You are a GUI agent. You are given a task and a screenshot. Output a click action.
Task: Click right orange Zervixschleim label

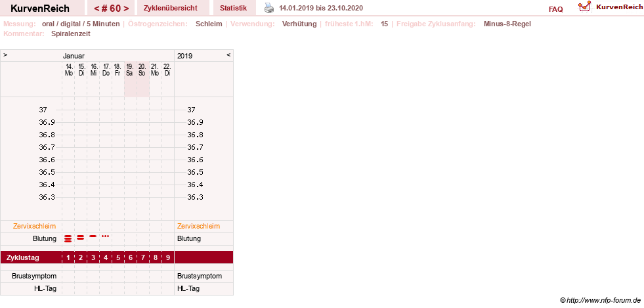pyautogui.click(x=198, y=227)
